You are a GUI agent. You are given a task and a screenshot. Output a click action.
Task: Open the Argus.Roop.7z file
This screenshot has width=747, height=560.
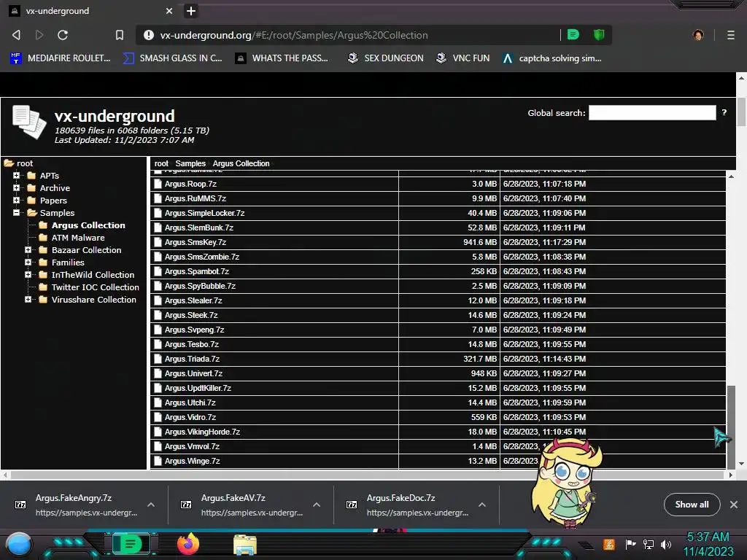[x=190, y=184]
